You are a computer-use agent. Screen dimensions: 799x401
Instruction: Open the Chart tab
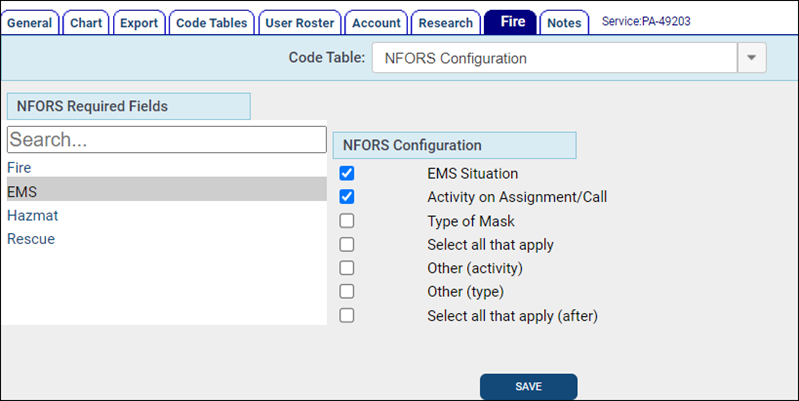(x=86, y=23)
